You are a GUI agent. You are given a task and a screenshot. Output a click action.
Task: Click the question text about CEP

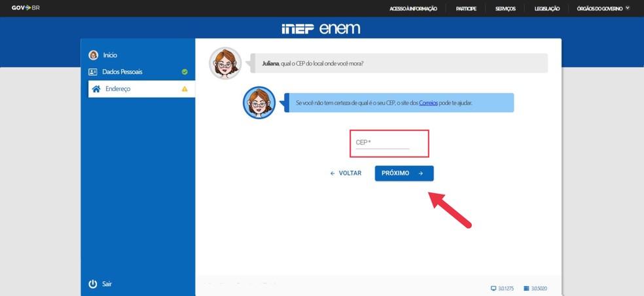click(x=313, y=64)
